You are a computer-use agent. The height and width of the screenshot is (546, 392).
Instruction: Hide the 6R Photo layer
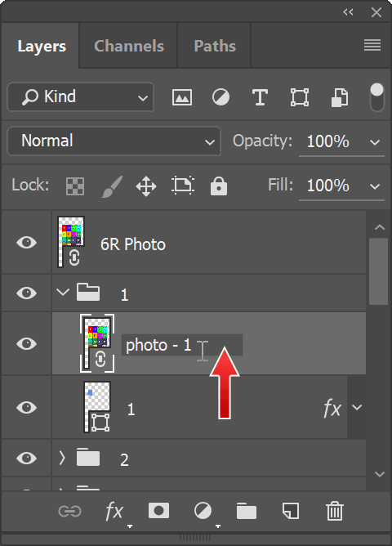(26, 242)
